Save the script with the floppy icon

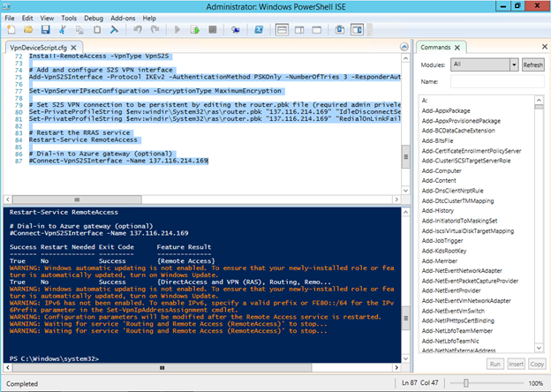tap(45, 30)
